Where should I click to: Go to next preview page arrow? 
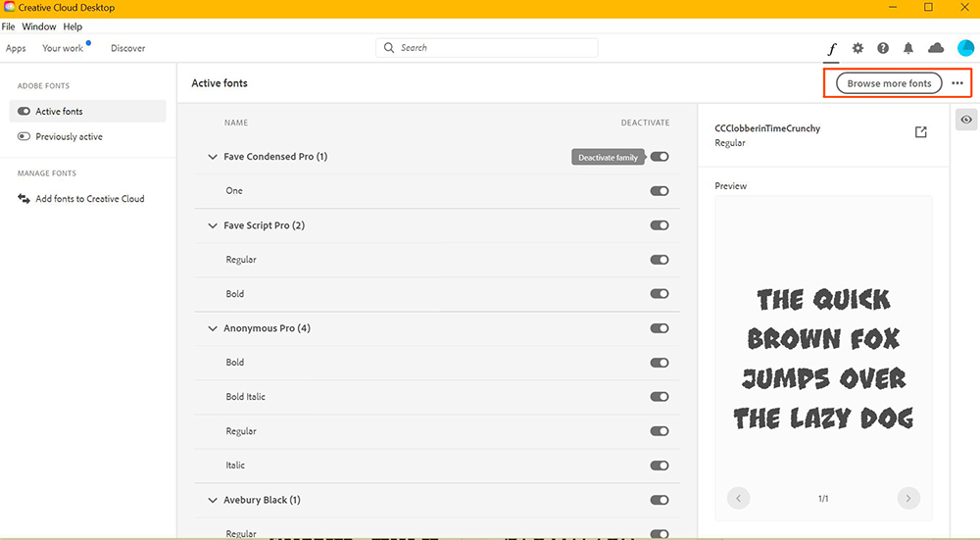tap(908, 498)
